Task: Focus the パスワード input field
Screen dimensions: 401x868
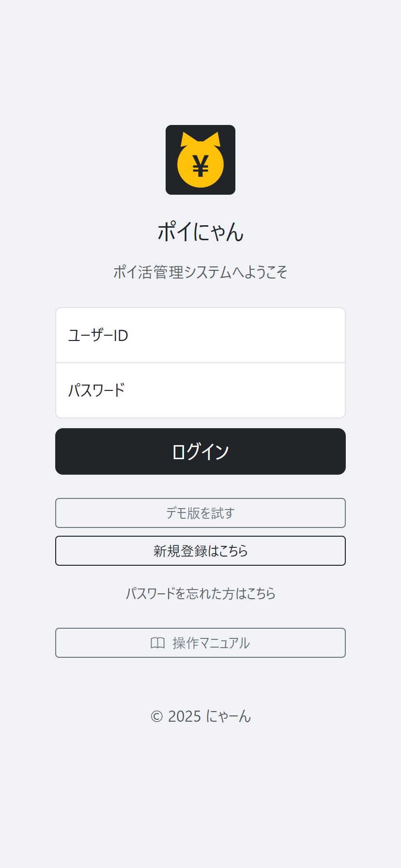Action: 200,390
